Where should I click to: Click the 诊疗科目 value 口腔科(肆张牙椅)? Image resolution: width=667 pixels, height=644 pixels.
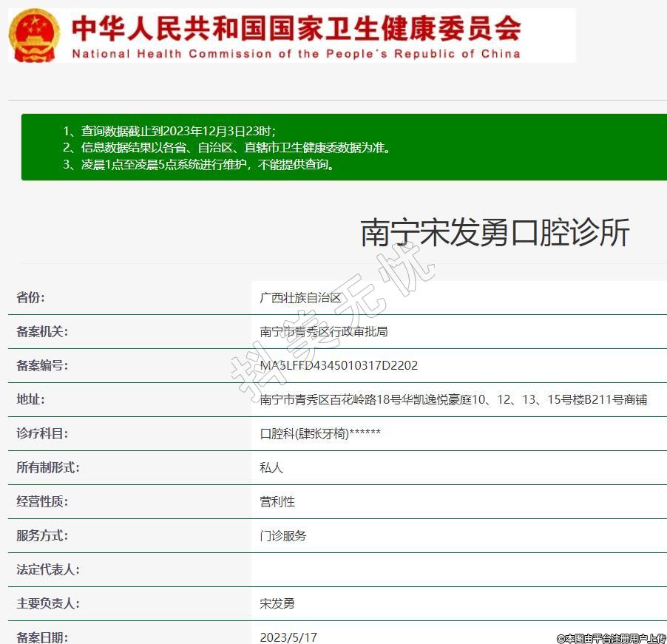point(320,434)
